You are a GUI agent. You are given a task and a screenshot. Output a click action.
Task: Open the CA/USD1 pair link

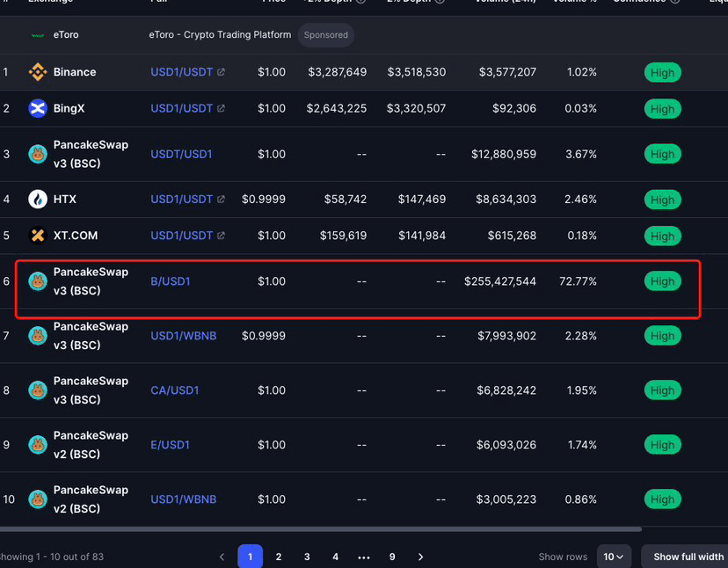[175, 390]
